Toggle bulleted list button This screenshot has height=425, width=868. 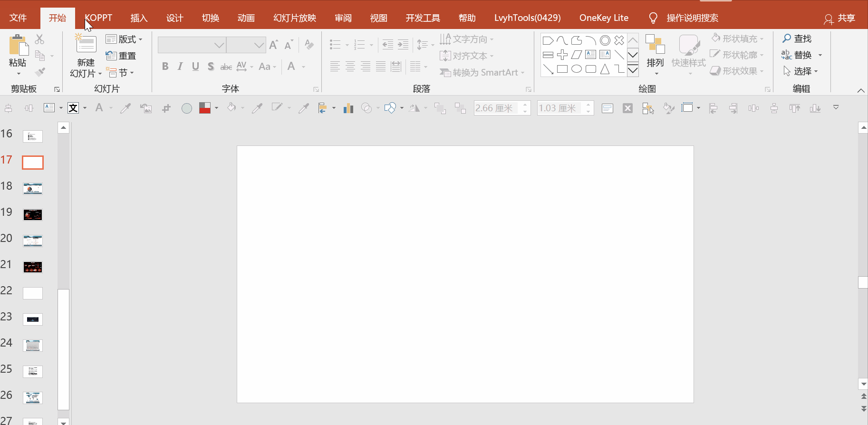335,45
